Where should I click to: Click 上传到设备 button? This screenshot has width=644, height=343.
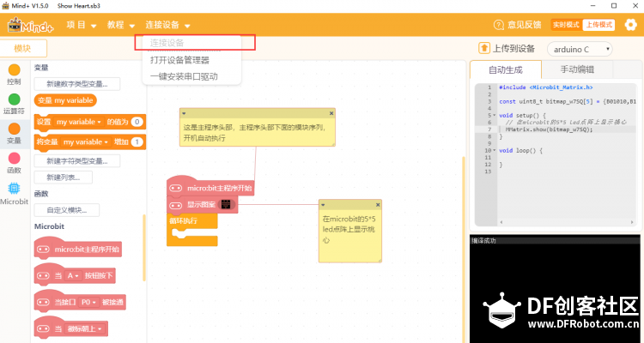coord(507,48)
